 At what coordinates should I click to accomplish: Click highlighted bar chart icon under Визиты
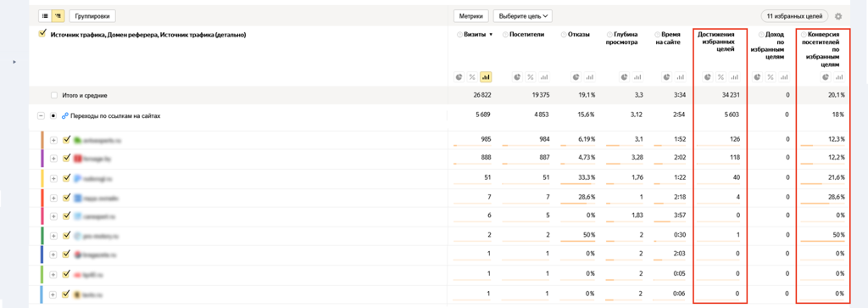pos(486,77)
